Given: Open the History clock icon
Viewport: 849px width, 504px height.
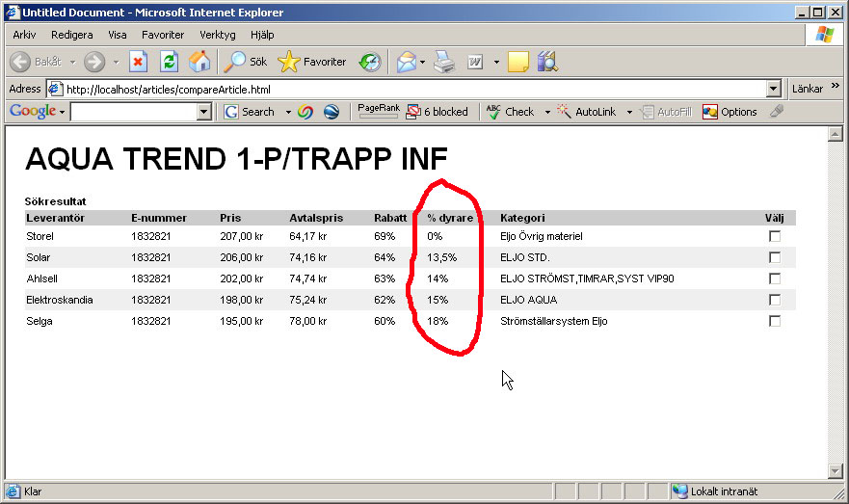Looking at the screenshot, I should (370, 62).
